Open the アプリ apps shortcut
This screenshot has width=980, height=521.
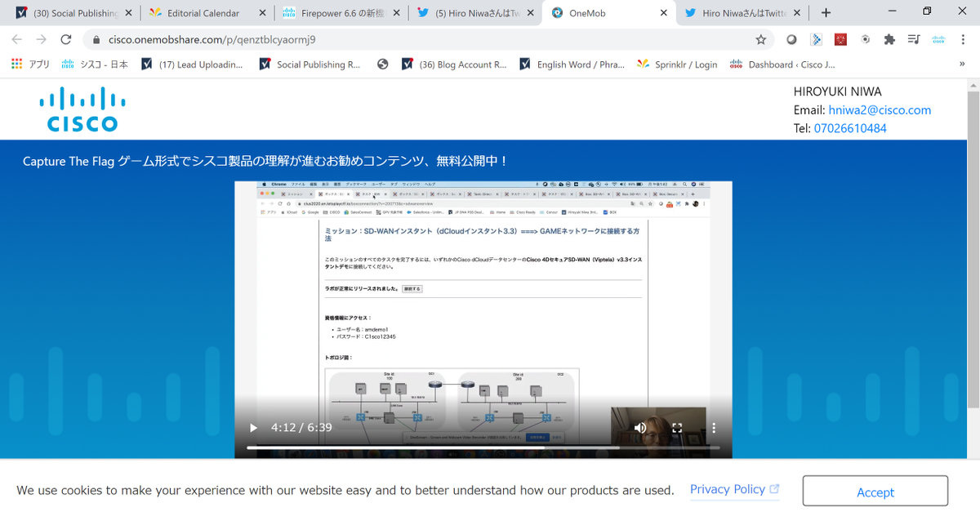pos(31,65)
